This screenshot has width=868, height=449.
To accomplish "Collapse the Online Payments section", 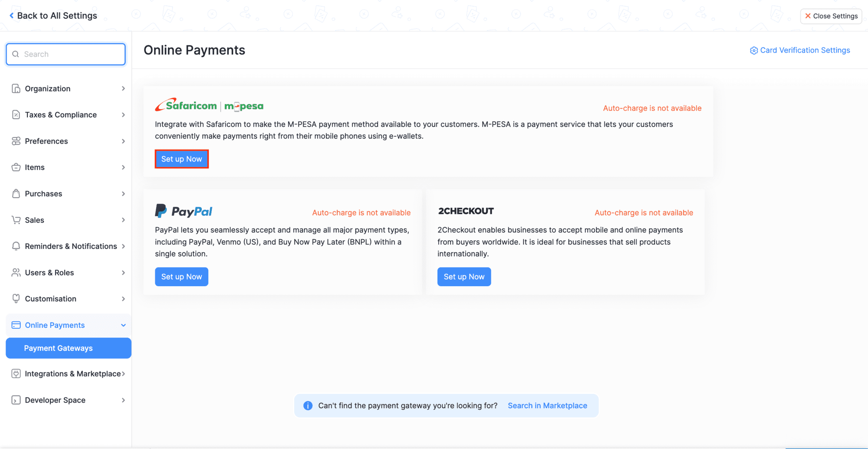I will (x=124, y=325).
